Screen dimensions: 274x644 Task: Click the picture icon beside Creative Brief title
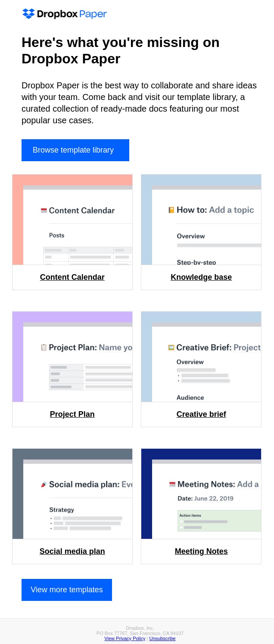pyautogui.click(x=171, y=347)
